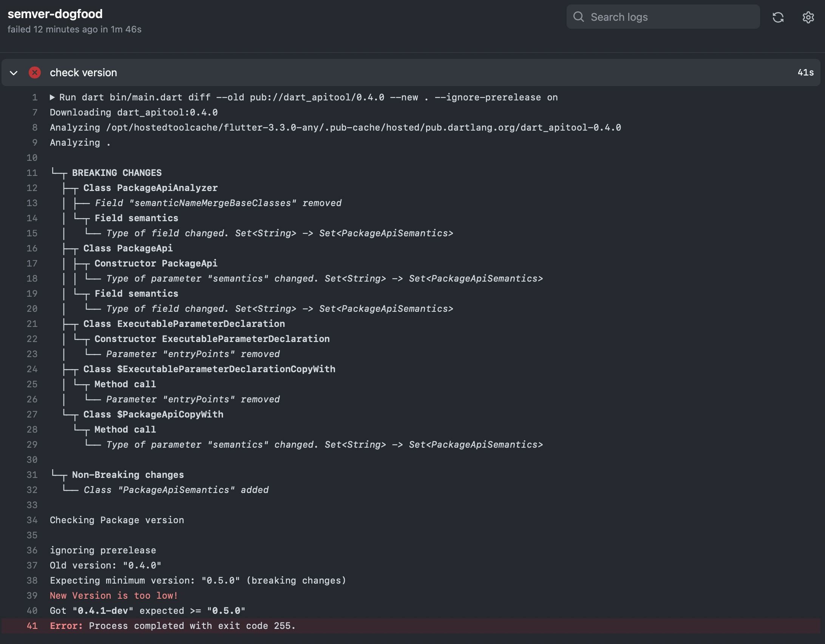Click the New Version is too low message
The height and width of the screenshot is (644, 825).
pos(114,596)
